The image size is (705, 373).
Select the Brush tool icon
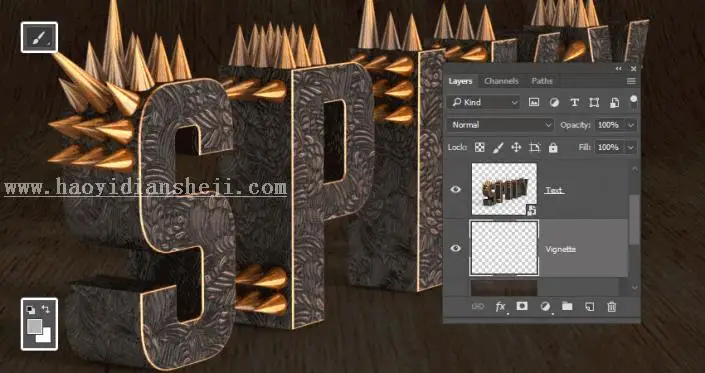pyautogui.click(x=39, y=37)
